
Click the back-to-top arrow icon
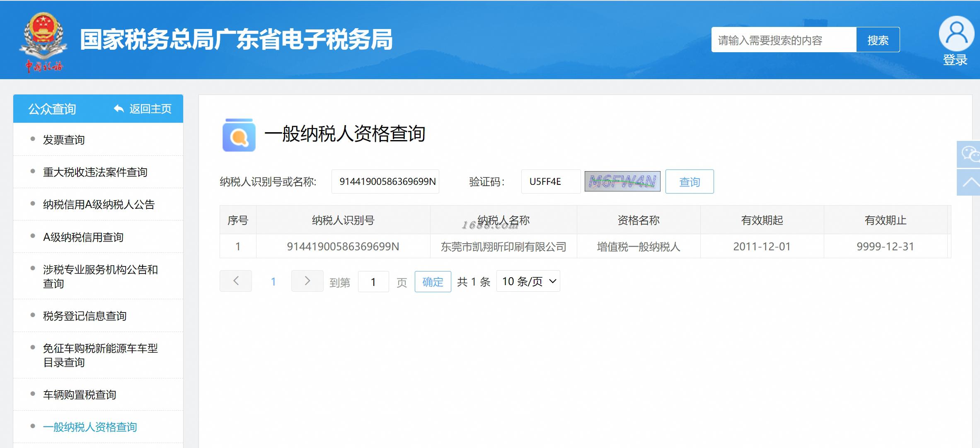coord(969,182)
